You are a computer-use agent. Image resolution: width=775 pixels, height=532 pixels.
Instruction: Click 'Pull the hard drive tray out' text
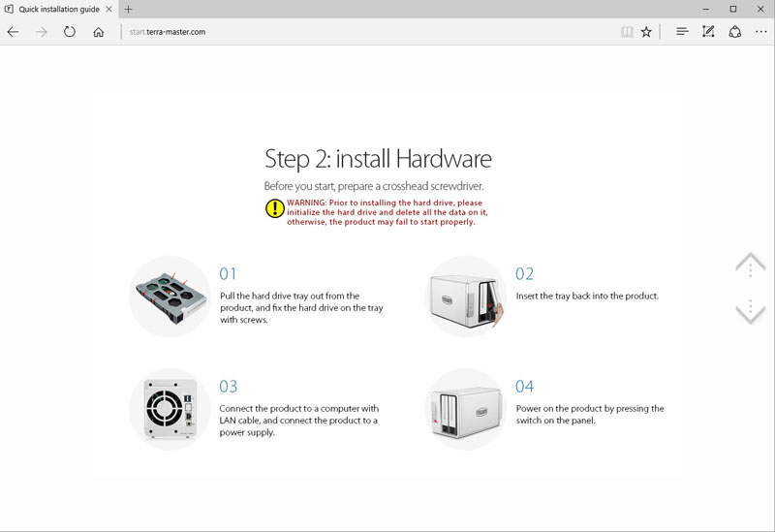tap(301, 307)
